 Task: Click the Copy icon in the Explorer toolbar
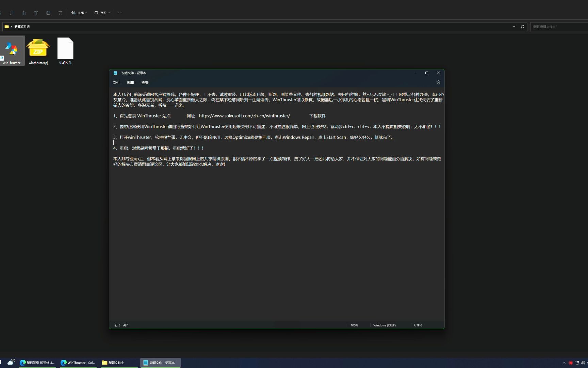(12, 13)
